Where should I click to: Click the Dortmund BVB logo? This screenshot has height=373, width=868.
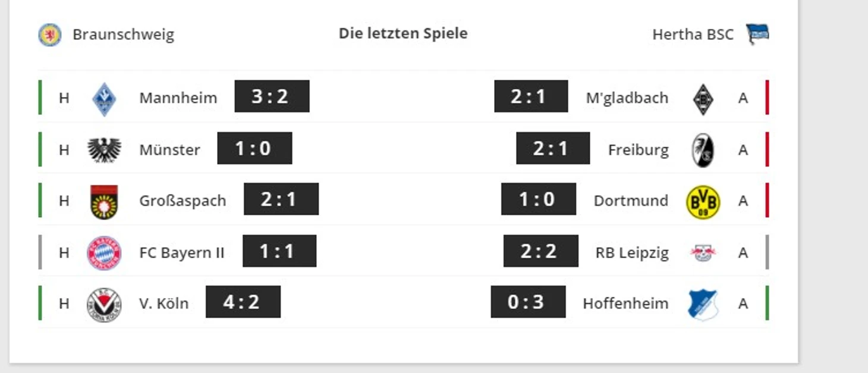pos(703,202)
